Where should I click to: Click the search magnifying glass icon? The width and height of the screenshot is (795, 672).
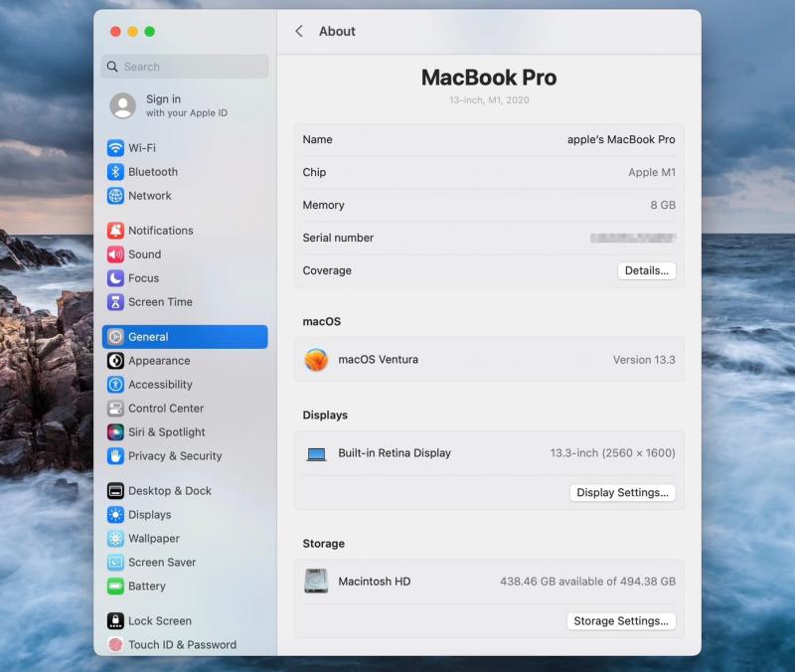pos(112,67)
